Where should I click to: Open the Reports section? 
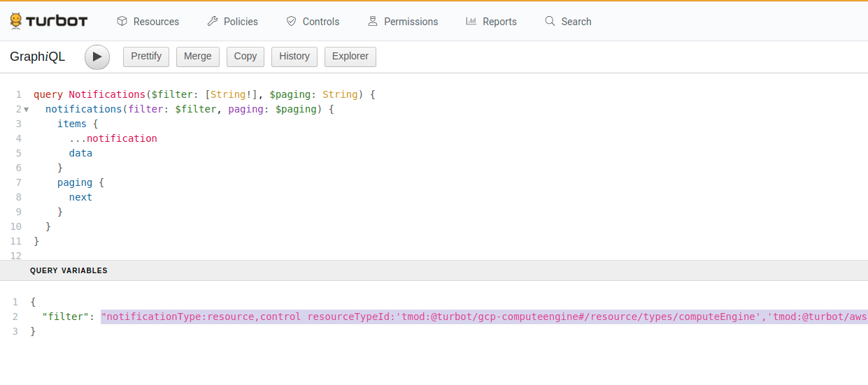click(x=491, y=22)
